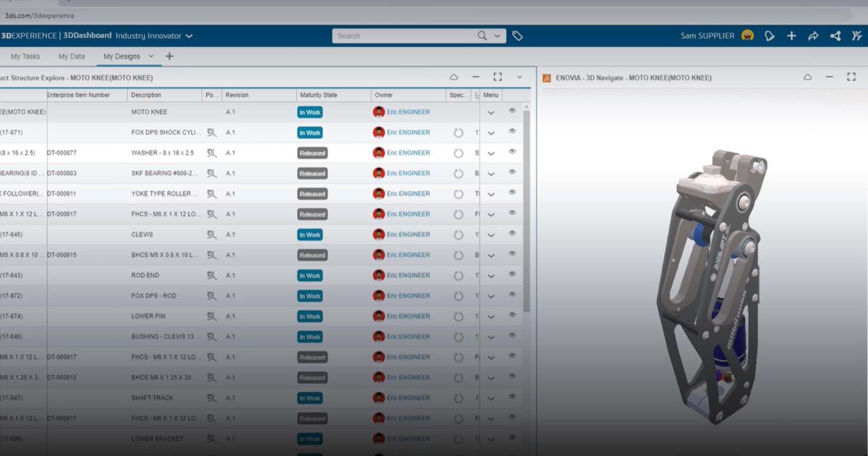This screenshot has width=868, height=456.
Task: Open the notification bell icon
Action: point(769,35)
